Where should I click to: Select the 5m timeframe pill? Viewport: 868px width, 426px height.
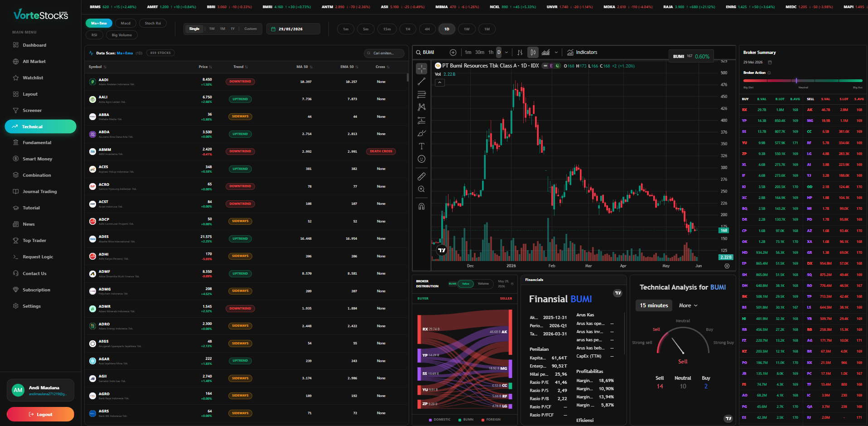(366, 29)
